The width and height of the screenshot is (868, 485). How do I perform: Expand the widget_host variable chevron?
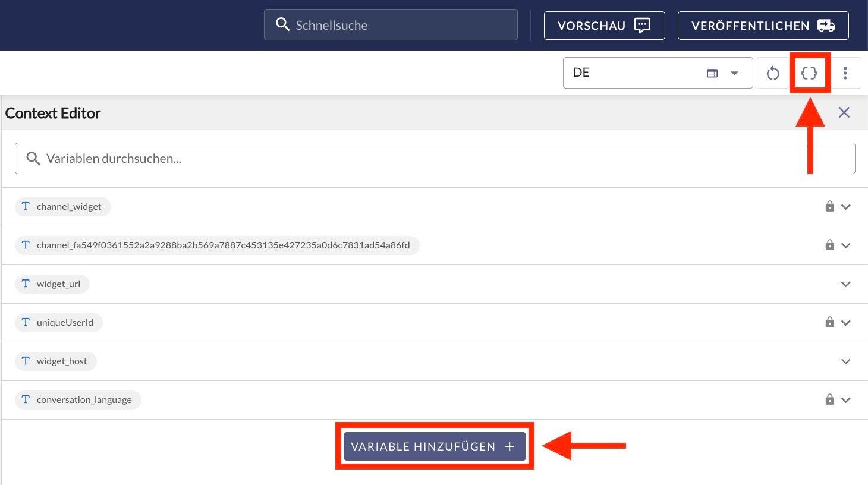pos(846,361)
